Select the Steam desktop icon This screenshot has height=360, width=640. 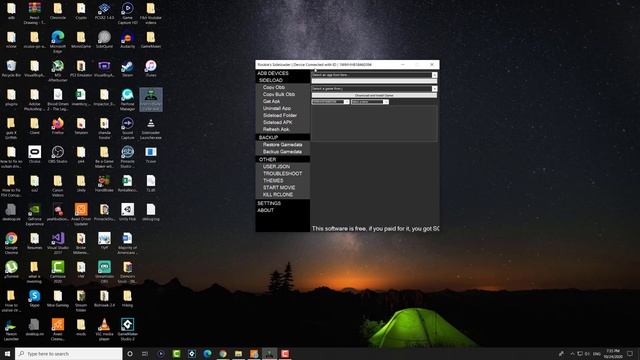tap(127, 68)
